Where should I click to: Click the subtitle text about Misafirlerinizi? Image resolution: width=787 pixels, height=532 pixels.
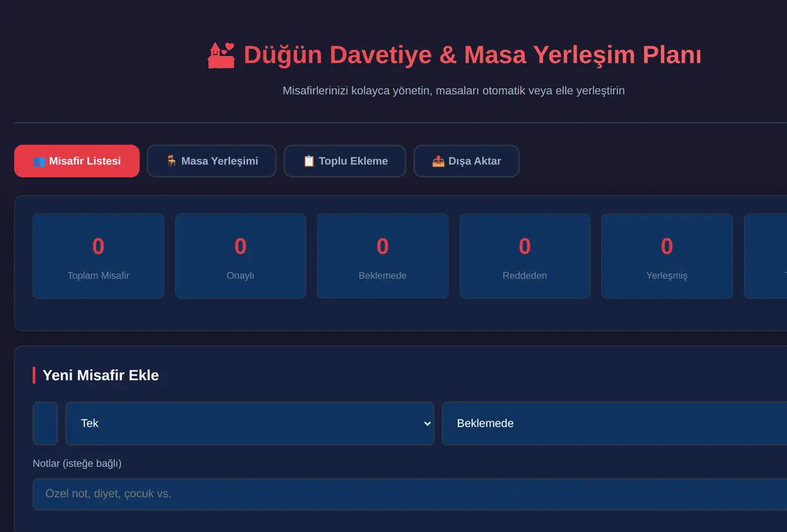click(x=454, y=91)
